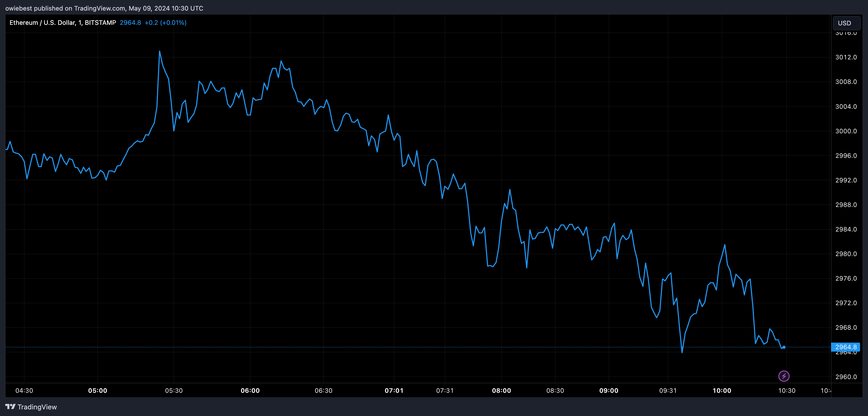Image resolution: width=868 pixels, height=416 pixels.
Task: Click the 2972.0 price axis label
Action: tap(846, 303)
